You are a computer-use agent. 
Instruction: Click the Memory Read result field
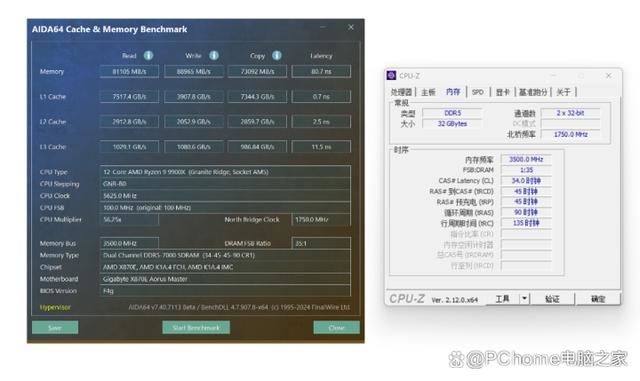click(x=129, y=71)
